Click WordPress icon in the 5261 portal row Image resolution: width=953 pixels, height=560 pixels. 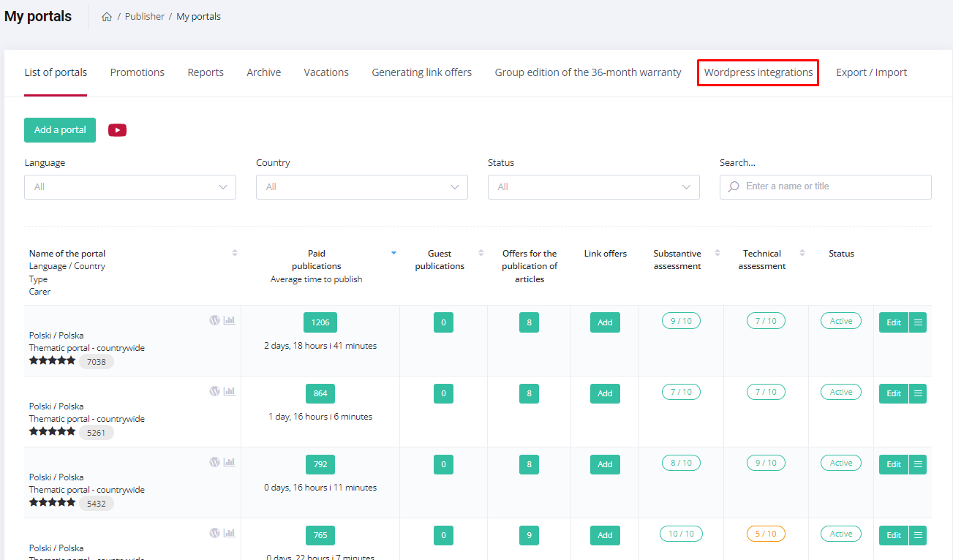tap(214, 391)
